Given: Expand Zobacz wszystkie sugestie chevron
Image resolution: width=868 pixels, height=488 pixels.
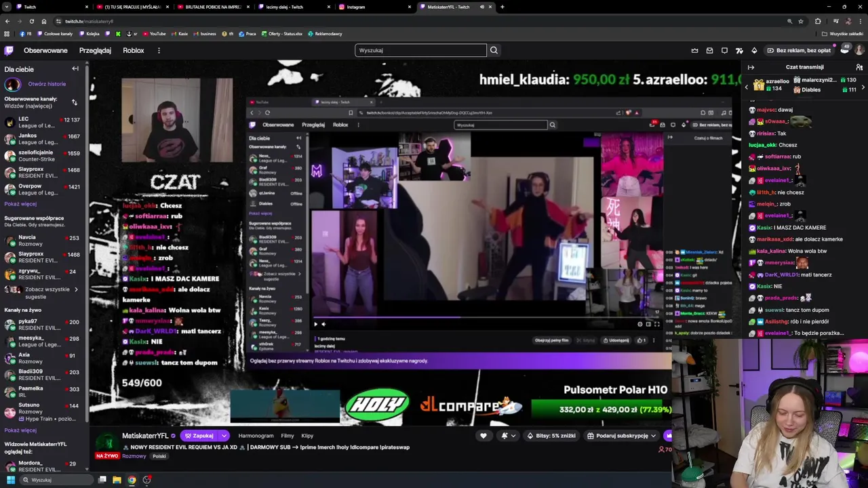Looking at the screenshot, I should (x=76, y=289).
